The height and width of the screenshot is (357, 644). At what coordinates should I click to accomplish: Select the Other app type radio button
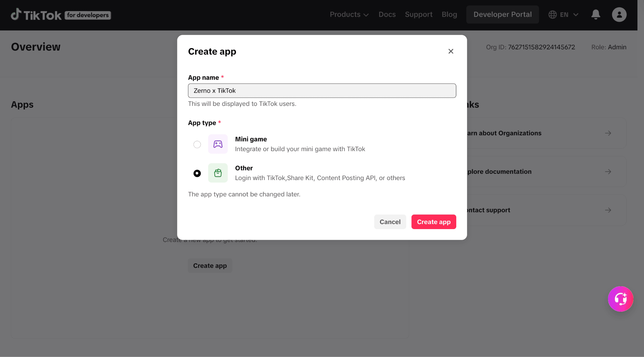pyautogui.click(x=197, y=173)
